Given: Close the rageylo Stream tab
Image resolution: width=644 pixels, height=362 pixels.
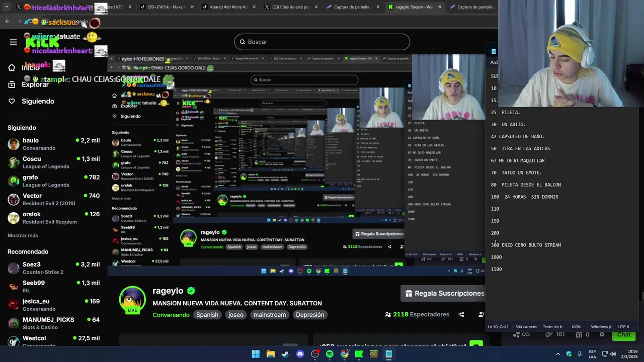Looking at the screenshot, I should (x=440, y=7).
